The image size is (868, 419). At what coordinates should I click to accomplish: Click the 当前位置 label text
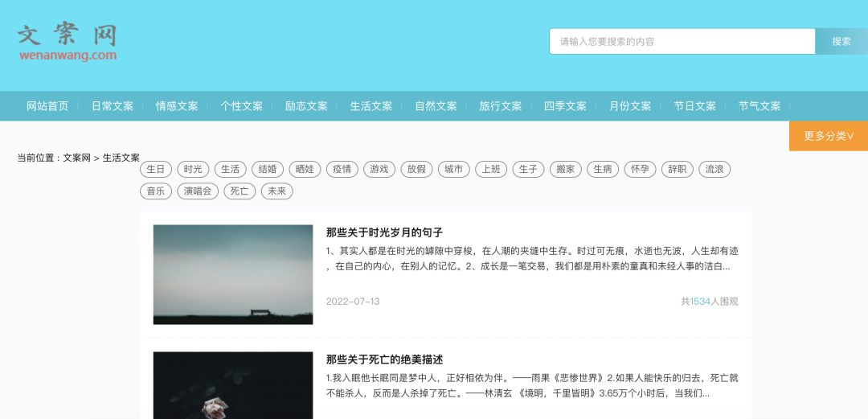coord(36,158)
